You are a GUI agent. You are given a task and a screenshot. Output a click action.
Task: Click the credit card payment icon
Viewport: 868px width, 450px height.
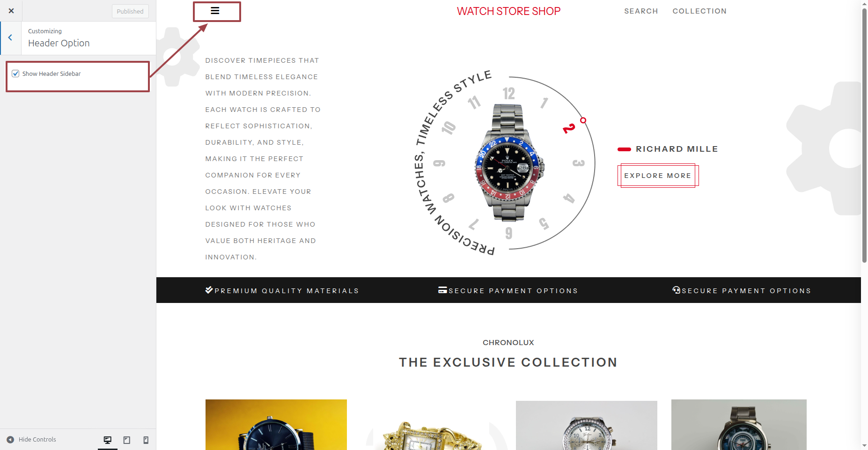pos(442,290)
